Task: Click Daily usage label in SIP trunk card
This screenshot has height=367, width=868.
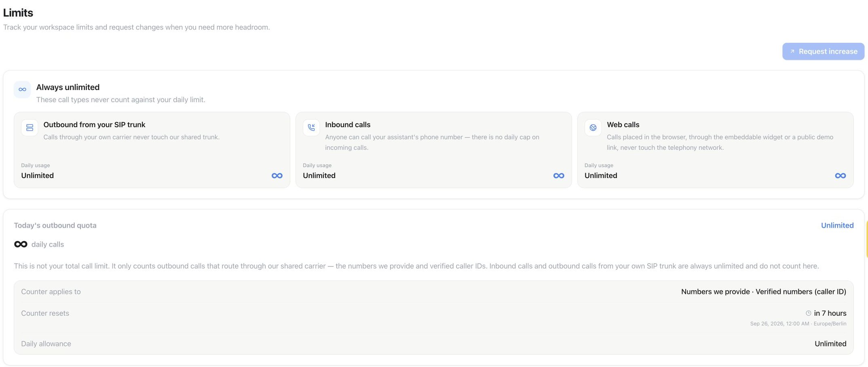Action: (x=36, y=165)
